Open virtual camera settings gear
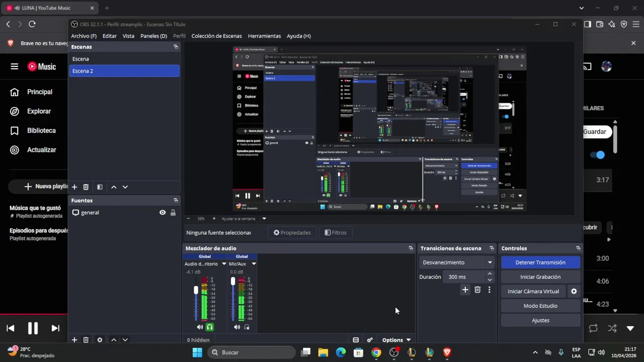 click(574, 291)
